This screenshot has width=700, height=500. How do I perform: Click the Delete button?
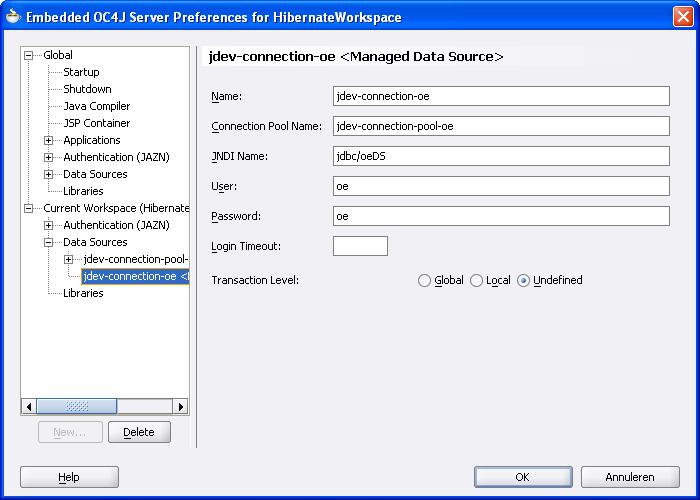(x=139, y=432)
